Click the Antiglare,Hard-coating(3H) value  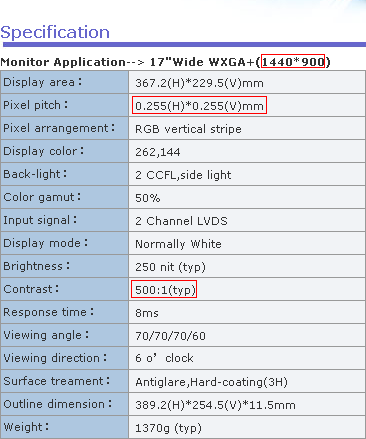pos(211,382)
